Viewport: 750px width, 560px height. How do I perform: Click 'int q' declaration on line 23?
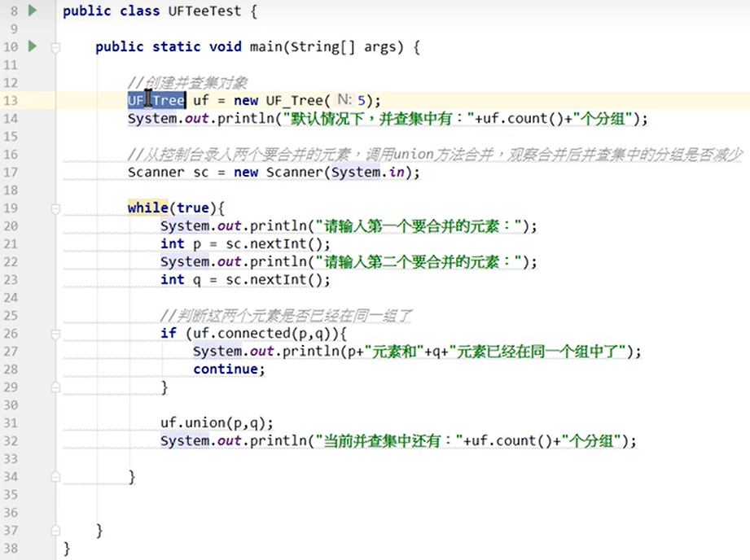click(x=181, y=280)
